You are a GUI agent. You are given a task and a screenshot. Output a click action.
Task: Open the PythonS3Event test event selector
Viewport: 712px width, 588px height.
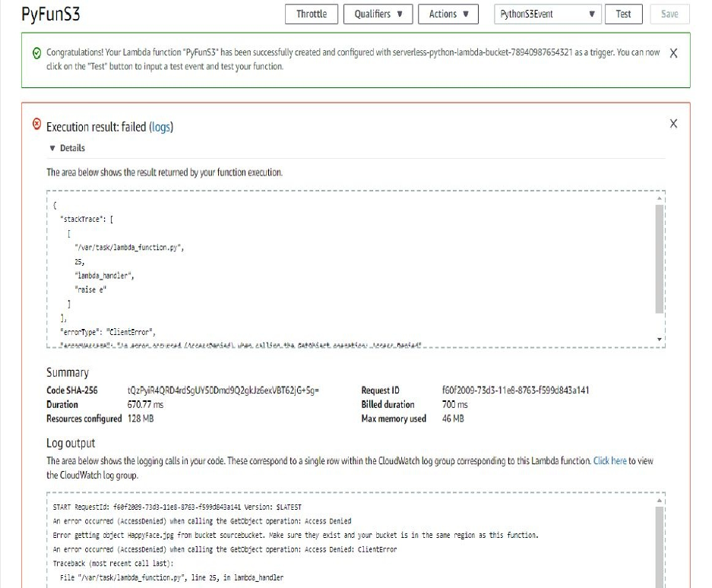click(x=548, y=14)
